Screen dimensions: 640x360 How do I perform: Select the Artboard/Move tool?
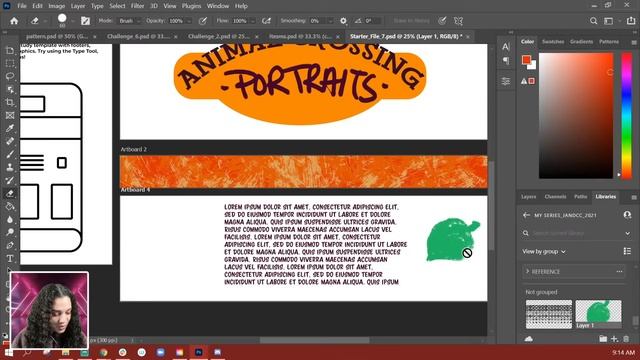pos(10,50)
